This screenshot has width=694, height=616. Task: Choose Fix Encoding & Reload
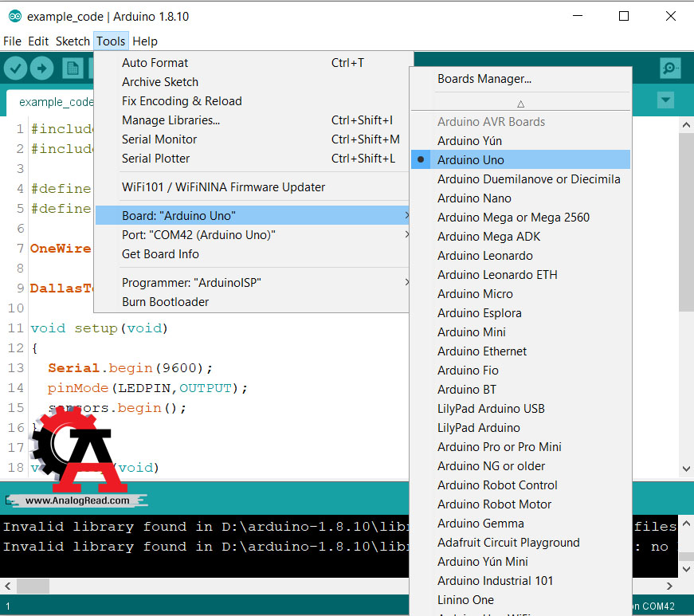point(252,101)
